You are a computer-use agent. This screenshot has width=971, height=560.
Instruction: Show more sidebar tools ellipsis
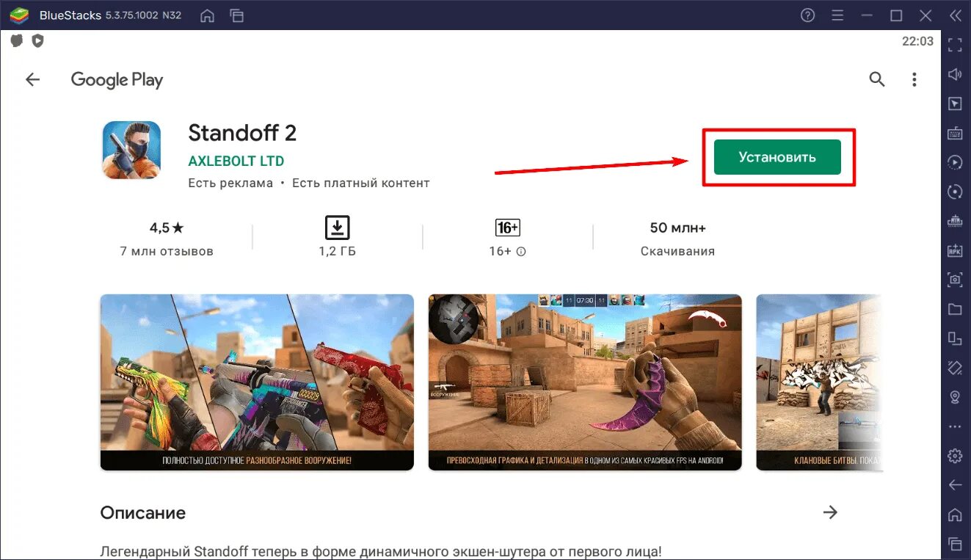pos(955,426)
